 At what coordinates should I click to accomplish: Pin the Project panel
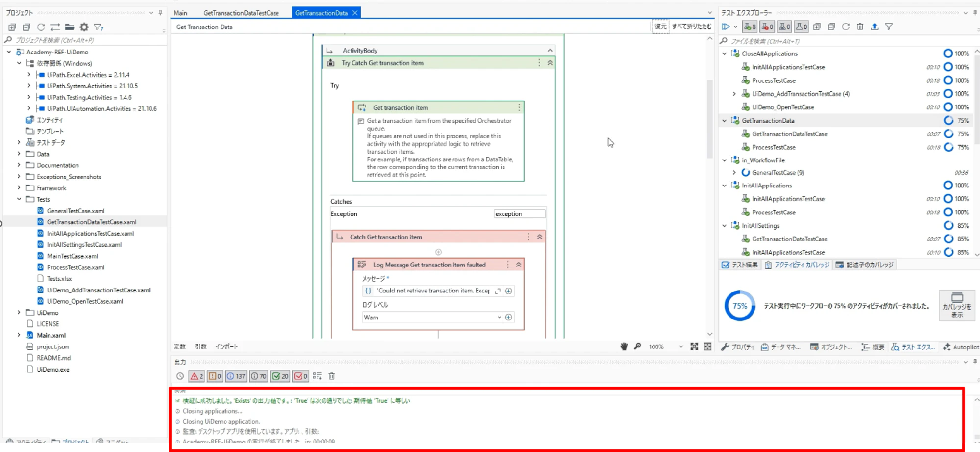[160, 13]
